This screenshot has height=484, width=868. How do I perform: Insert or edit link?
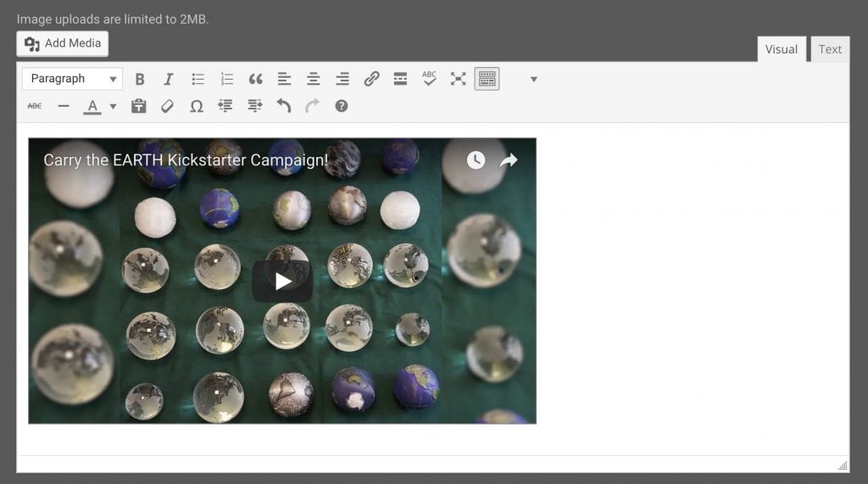(x=371, y=79)
